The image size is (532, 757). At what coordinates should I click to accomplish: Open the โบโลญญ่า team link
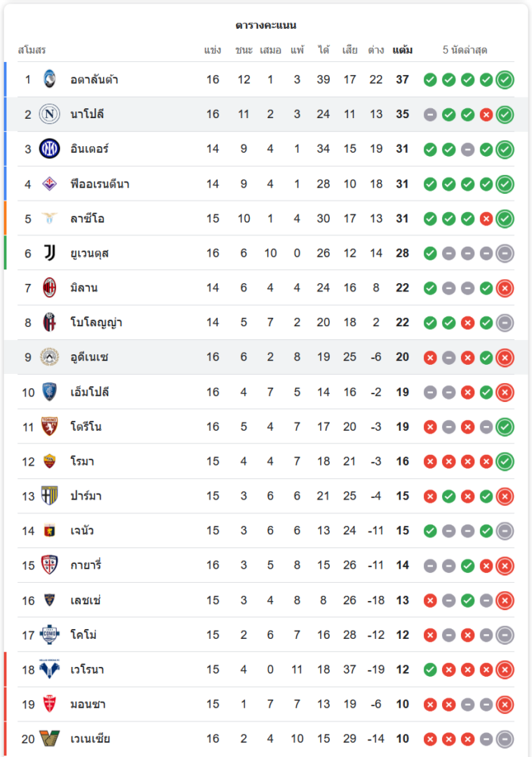tap(96, 322)
